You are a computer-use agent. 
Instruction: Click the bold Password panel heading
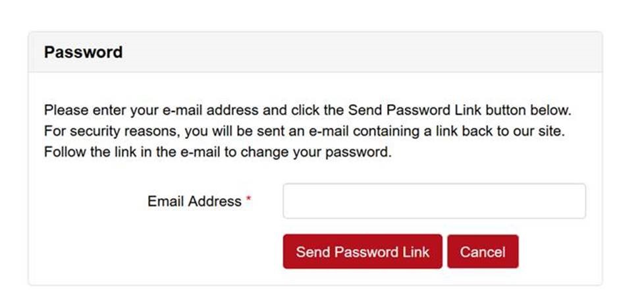pos(83,52)
